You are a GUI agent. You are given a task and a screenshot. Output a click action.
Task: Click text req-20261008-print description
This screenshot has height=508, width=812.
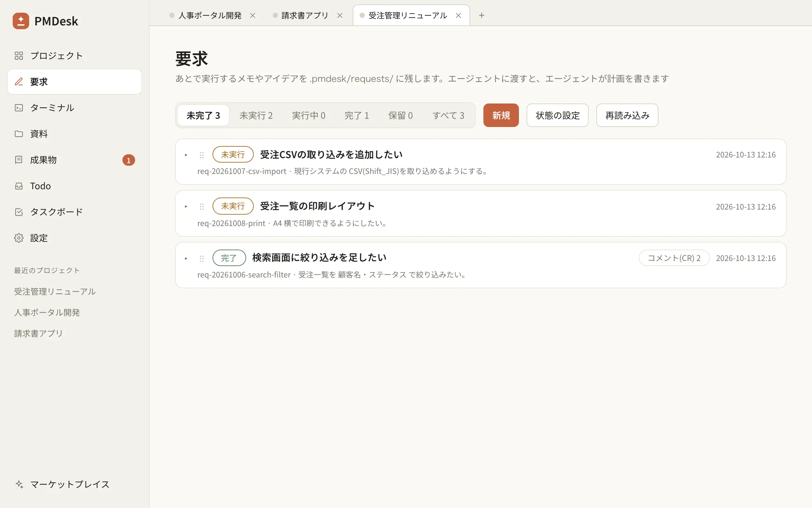pyautogui.click(x=292, y=224)
